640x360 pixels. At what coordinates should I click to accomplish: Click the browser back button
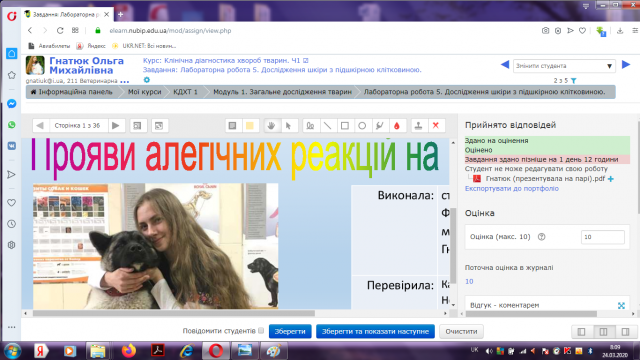pos(30,31)
